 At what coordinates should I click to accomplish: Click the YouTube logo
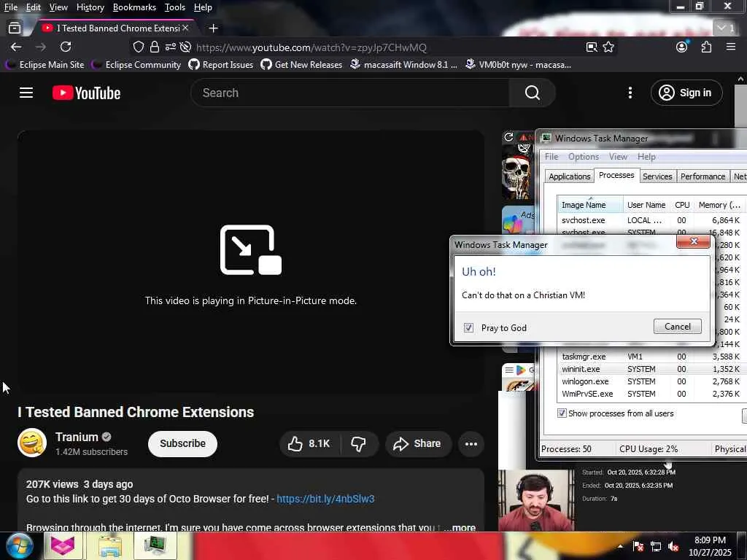point(86,93)
